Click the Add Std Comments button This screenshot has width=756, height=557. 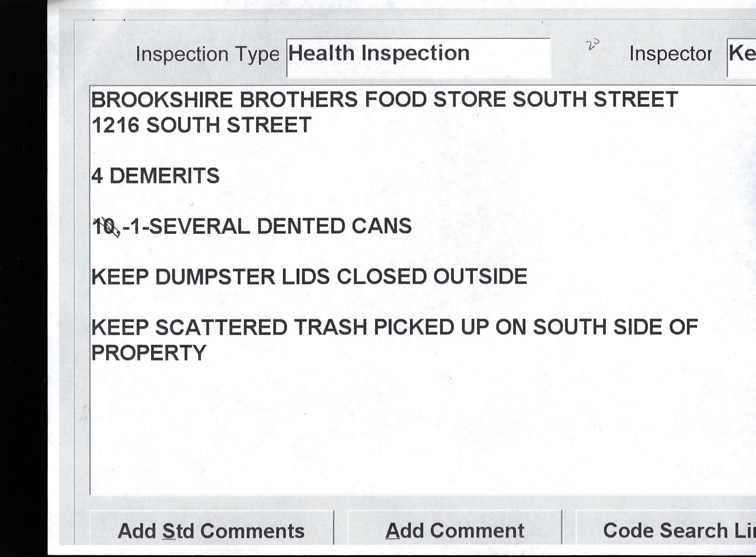pyautogui.click(x=211, y=531)
